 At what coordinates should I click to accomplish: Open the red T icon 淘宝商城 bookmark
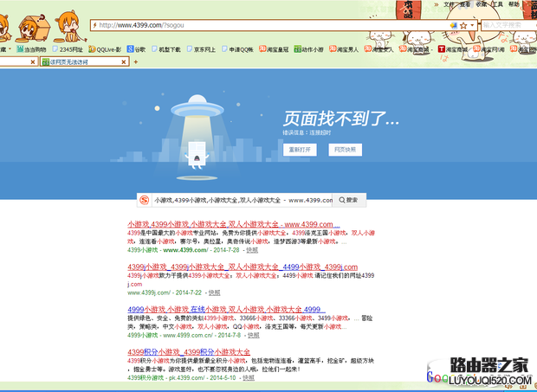453,49
